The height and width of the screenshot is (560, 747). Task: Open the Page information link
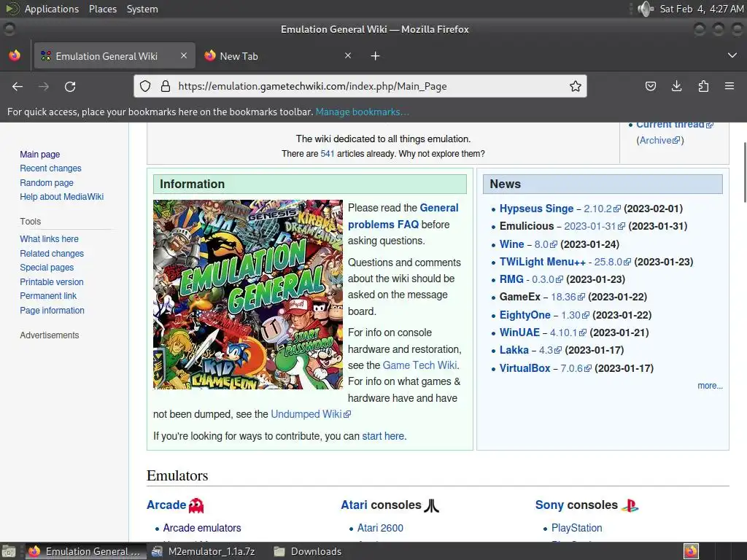(52, 311)
